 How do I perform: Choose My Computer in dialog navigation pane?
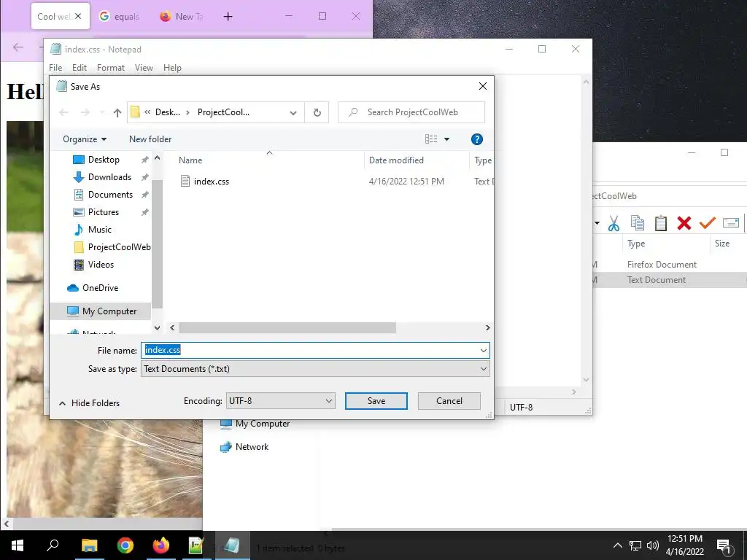(109, 311)
